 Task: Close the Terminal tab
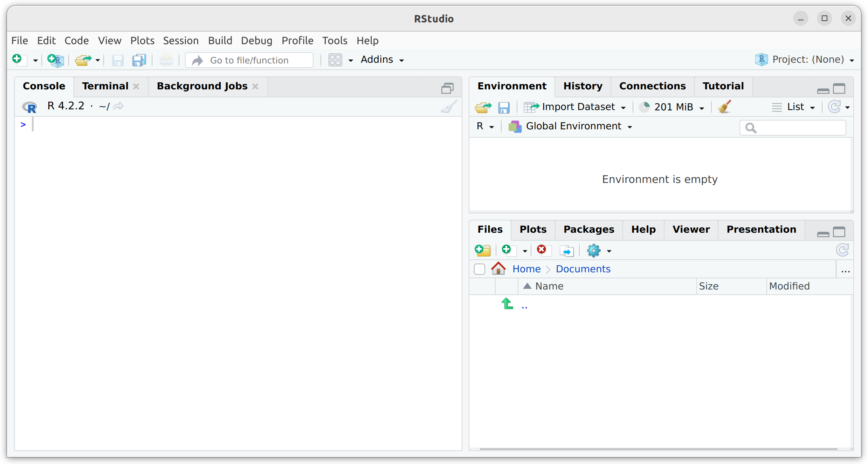(x=136, y=87)
